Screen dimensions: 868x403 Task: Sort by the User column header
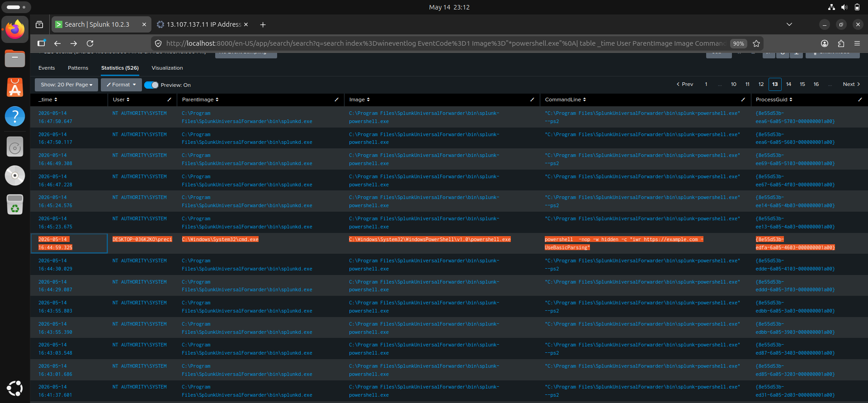coord(121,100)
